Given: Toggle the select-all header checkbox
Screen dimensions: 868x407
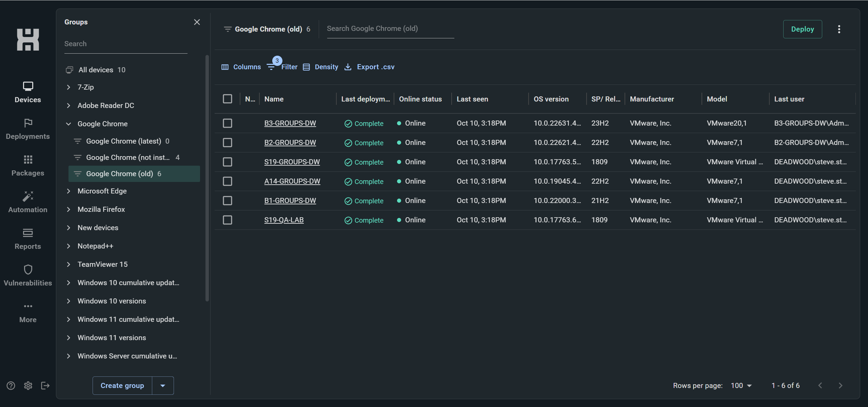Looking at the screenshot, I should click(228, 99).
